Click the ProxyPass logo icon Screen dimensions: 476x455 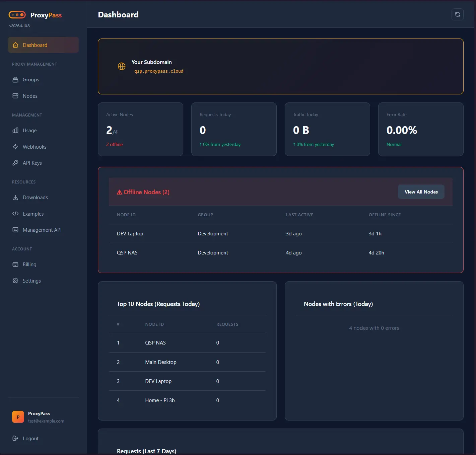click(x=17, y=15)
